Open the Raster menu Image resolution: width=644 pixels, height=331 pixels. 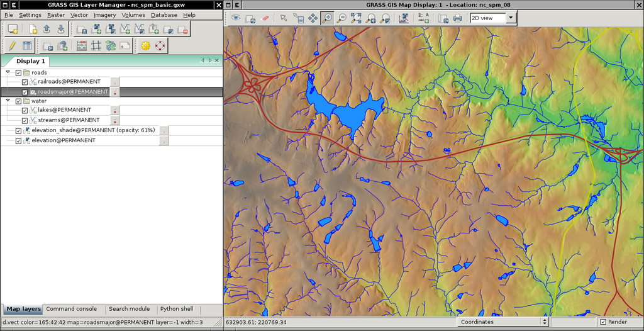click(x=55, y=14)
